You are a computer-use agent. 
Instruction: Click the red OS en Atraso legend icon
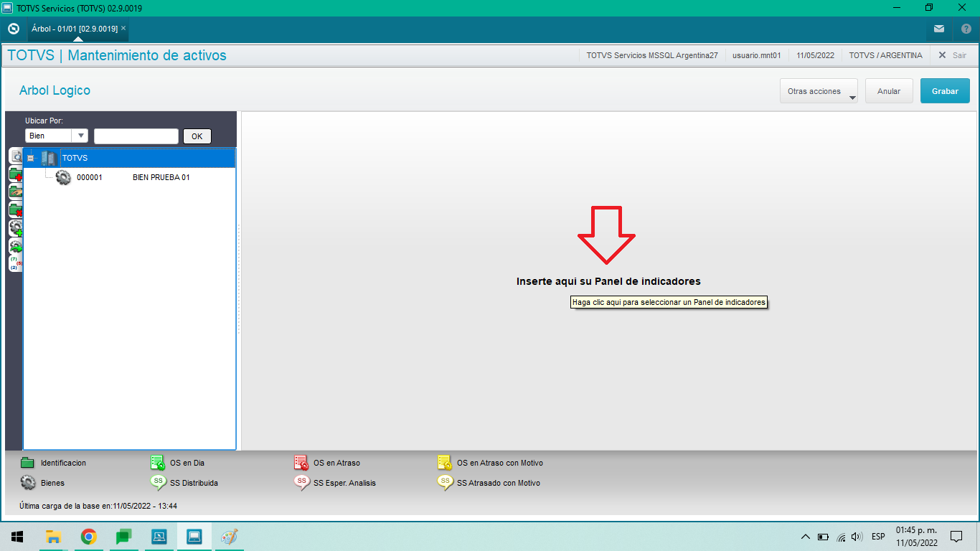[301, 463]
